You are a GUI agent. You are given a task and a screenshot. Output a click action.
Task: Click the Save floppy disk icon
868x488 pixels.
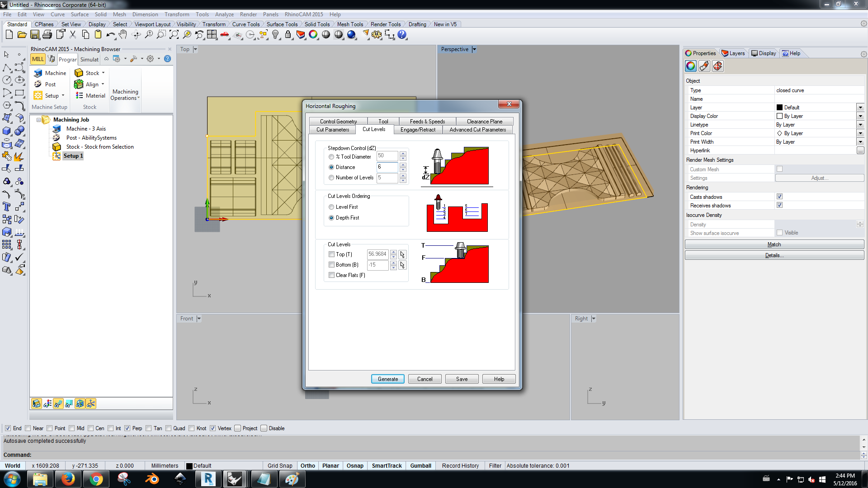(x=35, y=34)
